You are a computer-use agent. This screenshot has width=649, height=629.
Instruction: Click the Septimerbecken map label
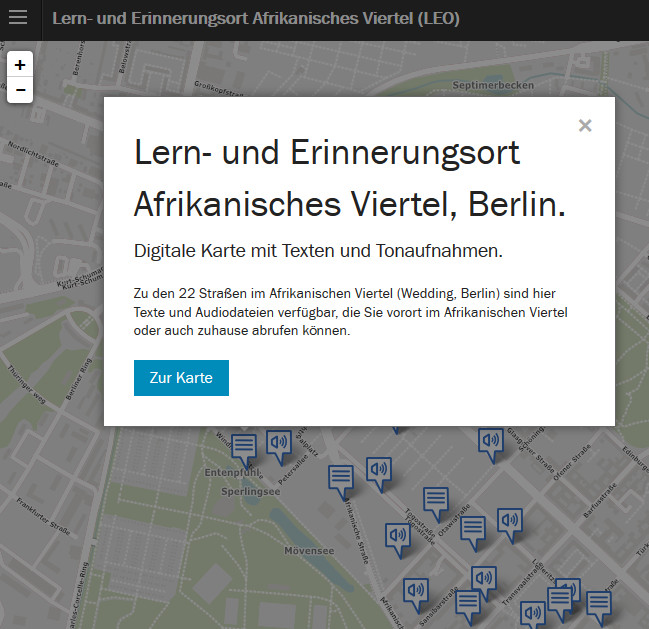(493, 85)
